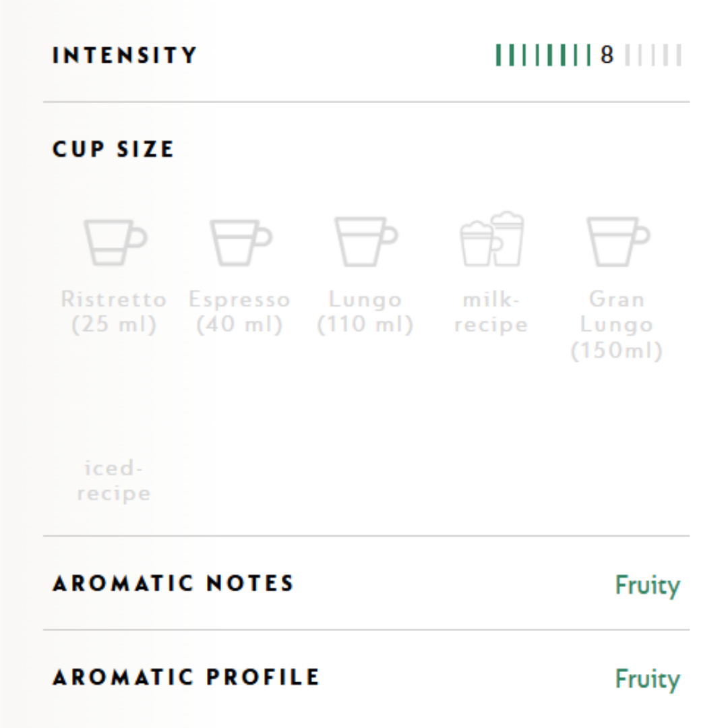Click the Ristretto cup icon
Screen dimensions: 728x728
pyautogui.click(x=115, y=243)
